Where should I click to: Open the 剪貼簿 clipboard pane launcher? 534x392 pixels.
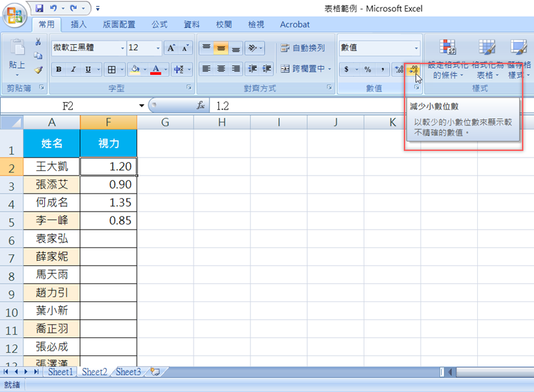[41, 87]
